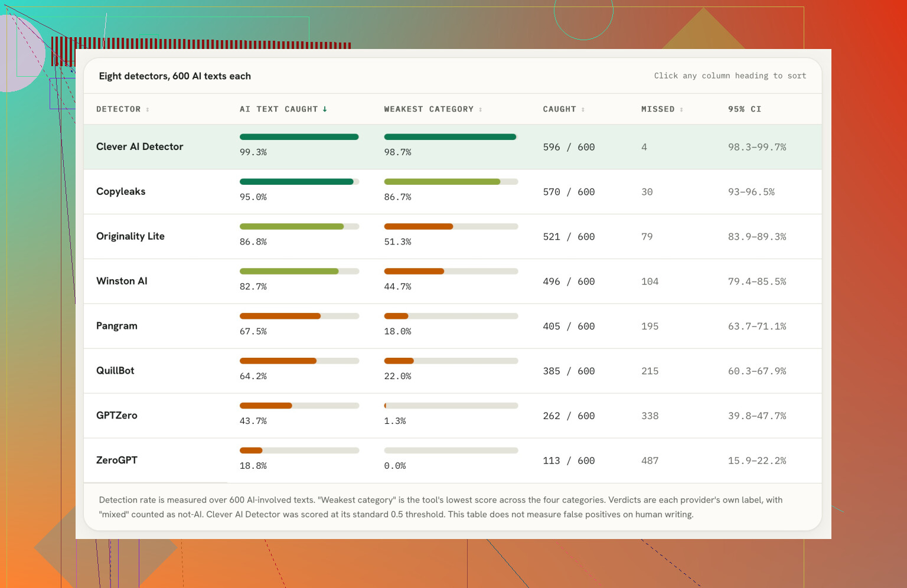Click the sort arrows beside DETECTOR heading
Screen dimensions: 907x588
[x=148, y=109]
